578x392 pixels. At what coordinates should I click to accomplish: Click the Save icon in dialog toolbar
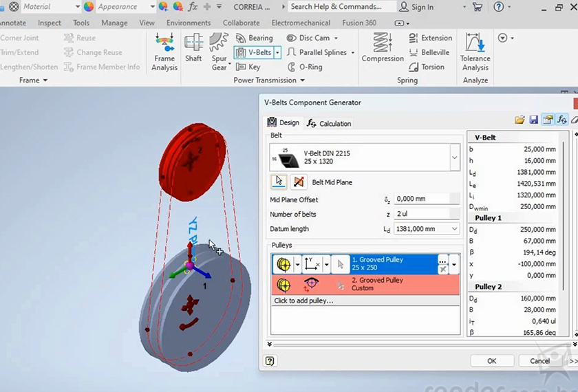click(x=533, y=120)
